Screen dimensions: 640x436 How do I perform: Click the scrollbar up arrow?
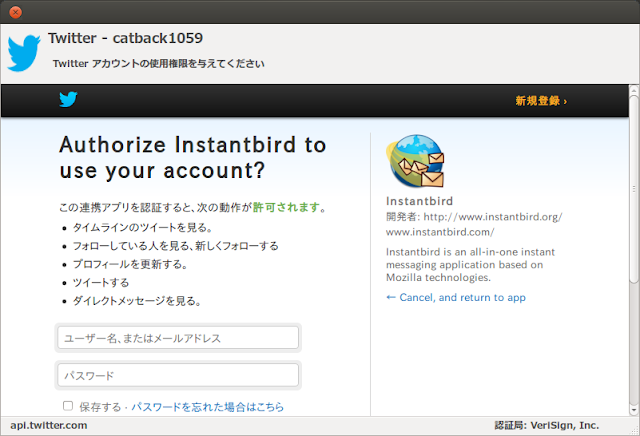633,90
